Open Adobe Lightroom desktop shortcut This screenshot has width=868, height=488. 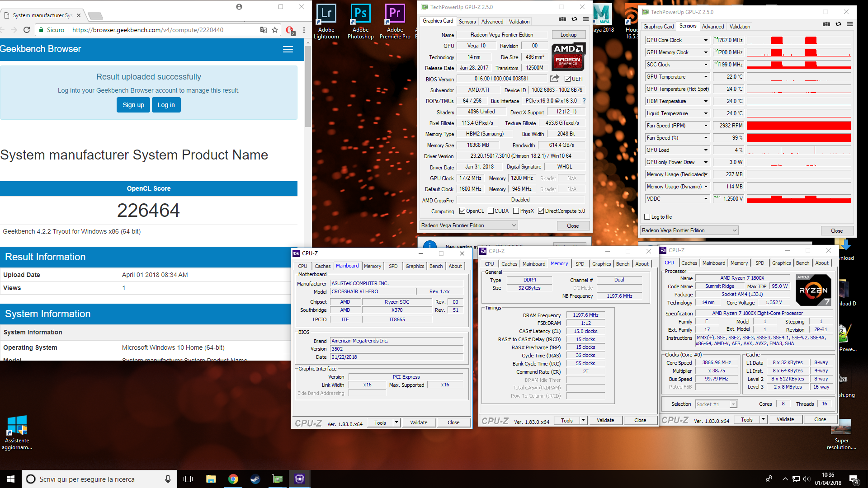pos(326,22)
